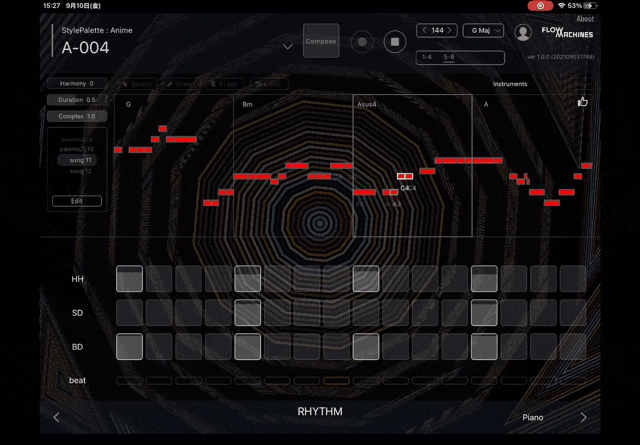Screen dimensions: 640x445
Task: Like this melody with the thumbs-up icon
Action: (582, 102)
